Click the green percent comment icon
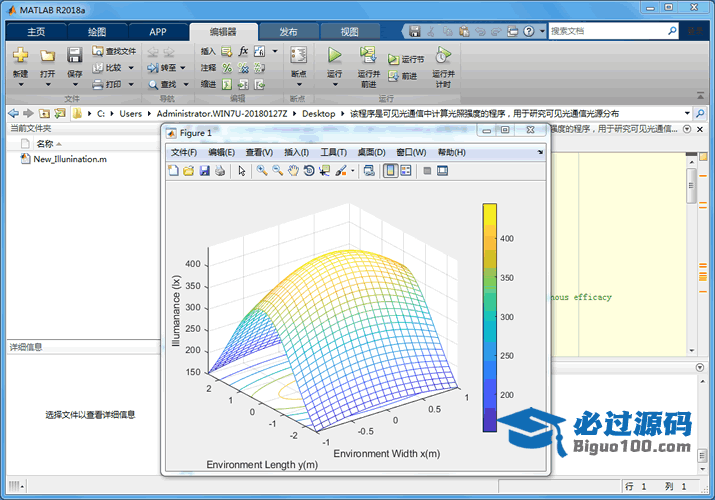 click(227, 68)
